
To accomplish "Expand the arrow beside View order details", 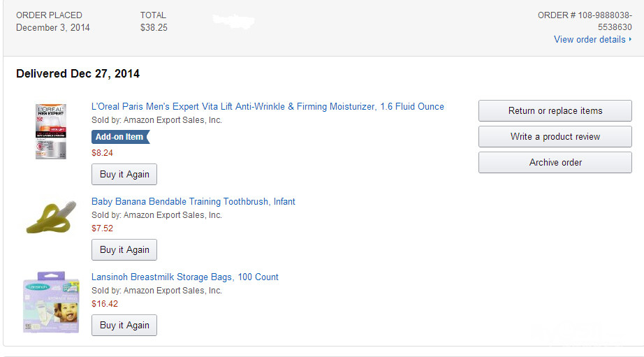I will pyautogui.click(x=630, y=40).
